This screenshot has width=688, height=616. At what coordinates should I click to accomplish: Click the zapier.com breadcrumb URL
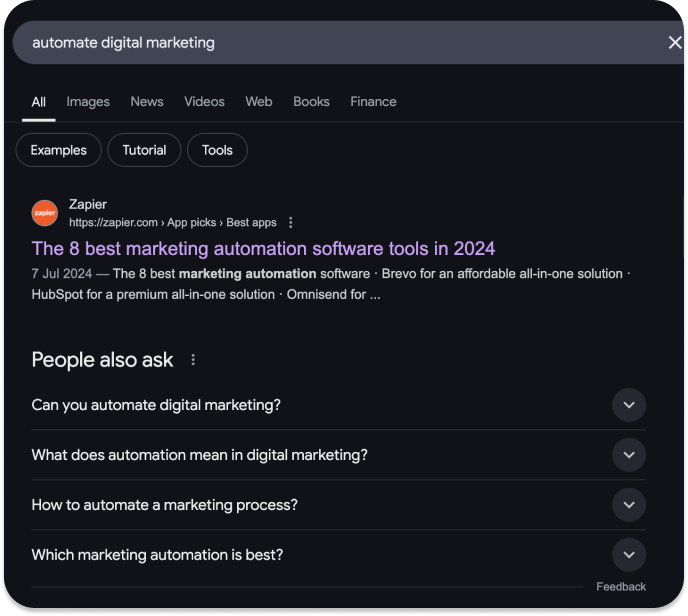click(173, 223)
